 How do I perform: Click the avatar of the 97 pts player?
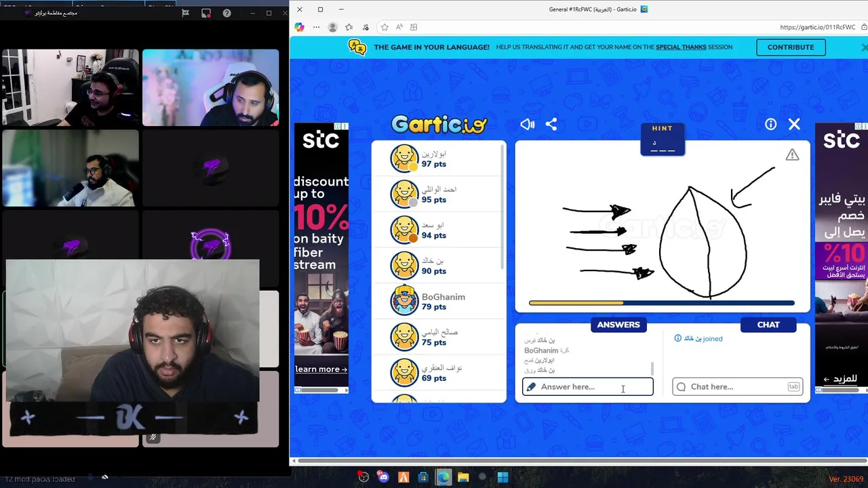pyautogui.click(x=405, y=159)
